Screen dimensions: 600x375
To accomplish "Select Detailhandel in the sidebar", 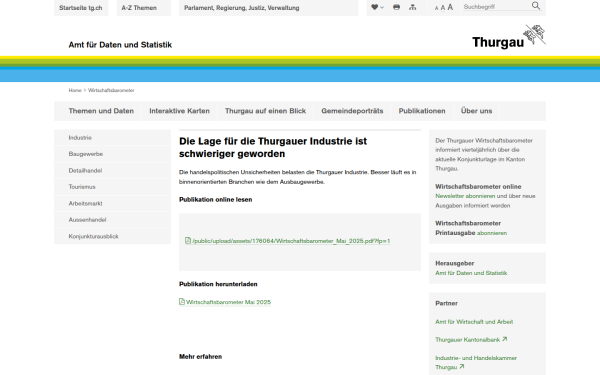I will (112, 170).
